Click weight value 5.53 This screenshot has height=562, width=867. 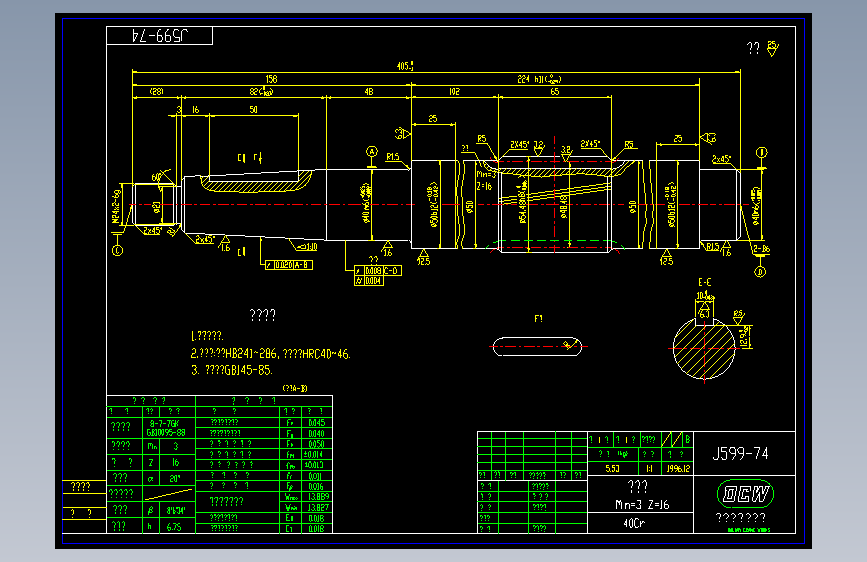point(612,469)
